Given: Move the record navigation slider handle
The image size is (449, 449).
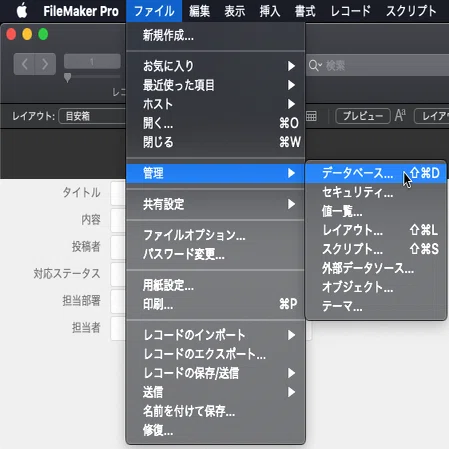Looking at the screenshot, I should (x=68, y=78).
